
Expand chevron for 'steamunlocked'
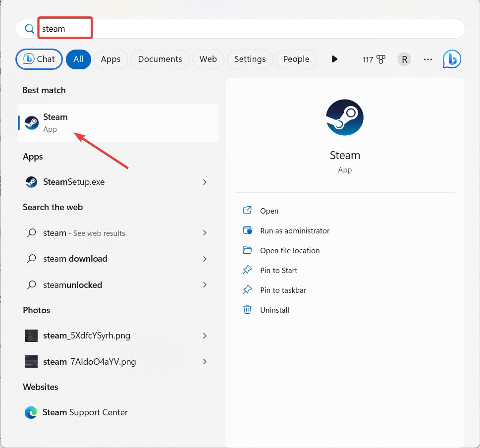205,285
